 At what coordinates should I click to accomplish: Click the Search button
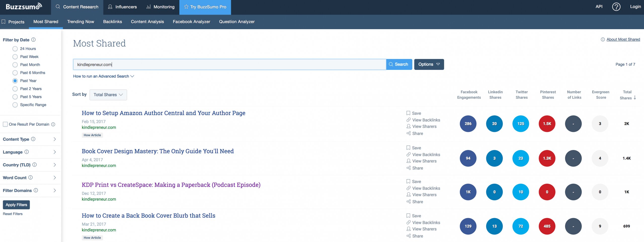[x=399, y=64]
